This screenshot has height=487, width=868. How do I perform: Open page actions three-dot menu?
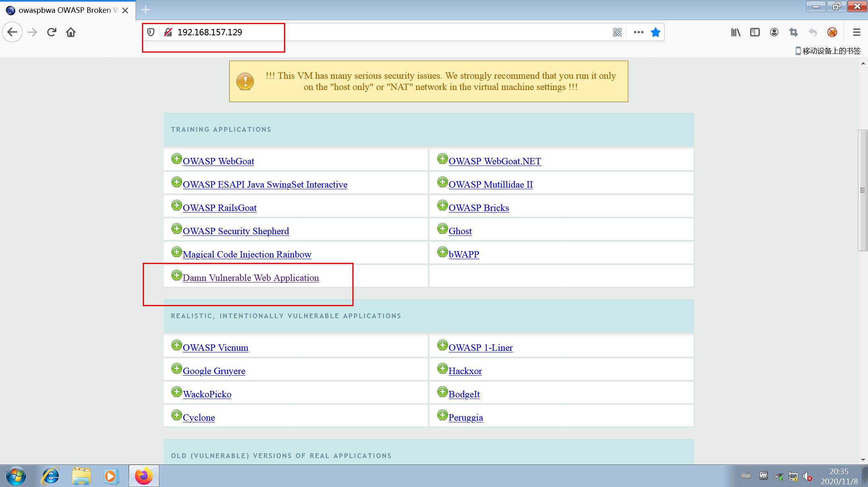pos(638,32)
